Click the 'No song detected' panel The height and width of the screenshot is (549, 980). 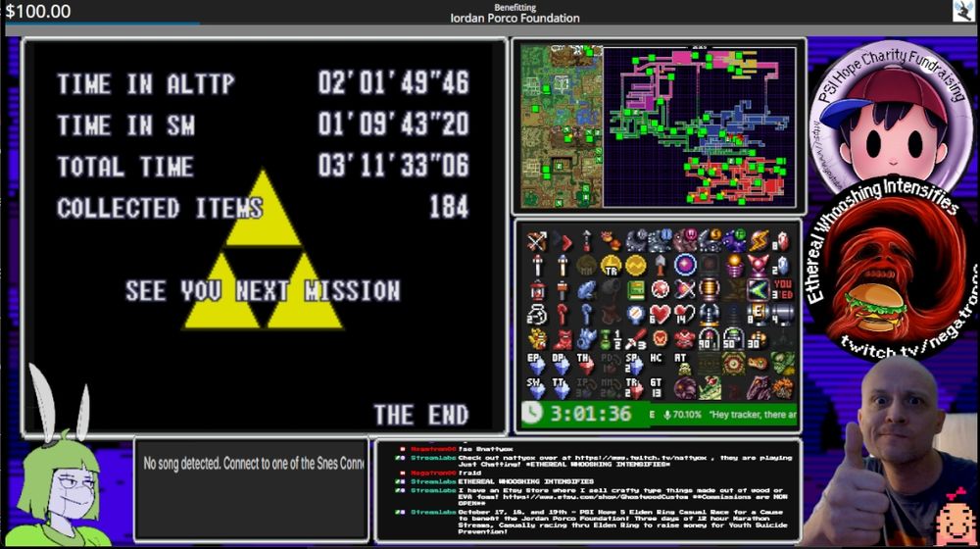coord(251,489)
